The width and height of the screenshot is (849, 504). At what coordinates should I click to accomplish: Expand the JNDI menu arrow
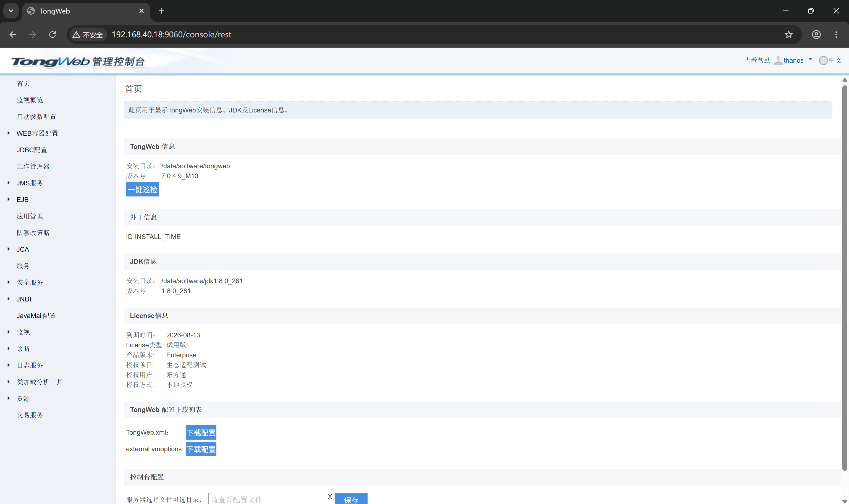[9, 299]
